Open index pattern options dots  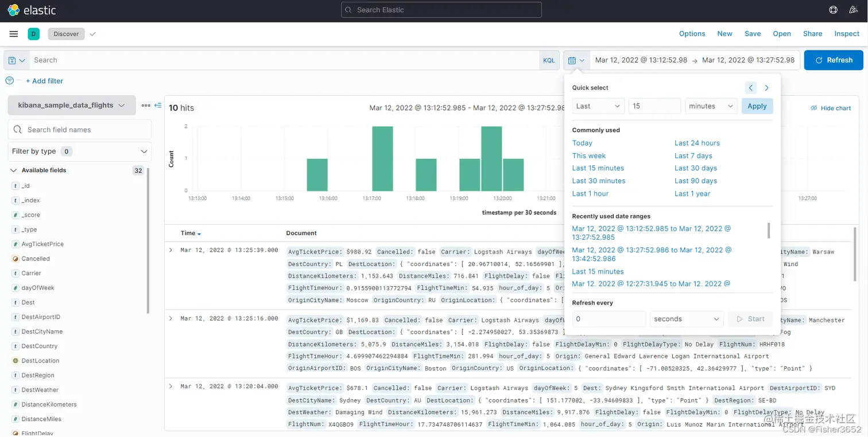point(146,106)
